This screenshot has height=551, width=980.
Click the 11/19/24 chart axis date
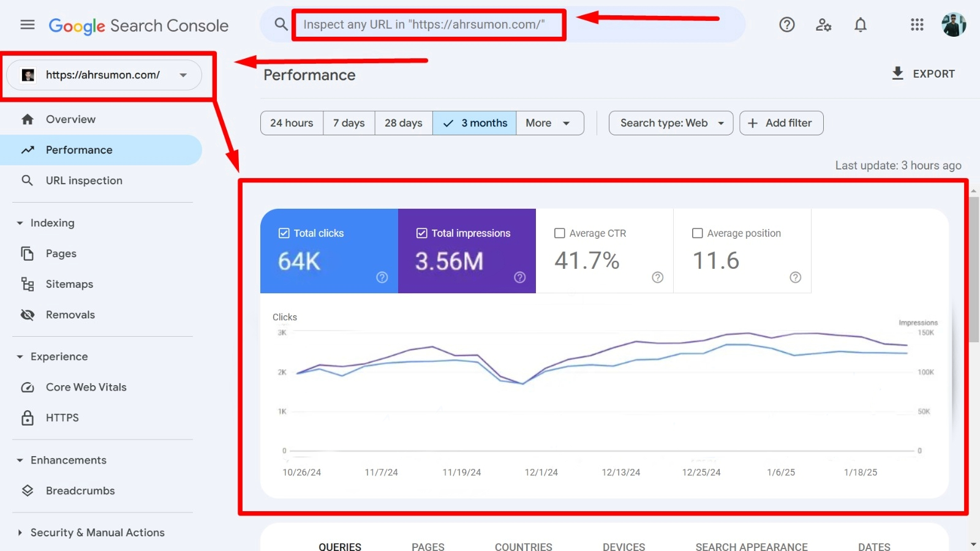(462, 473)
